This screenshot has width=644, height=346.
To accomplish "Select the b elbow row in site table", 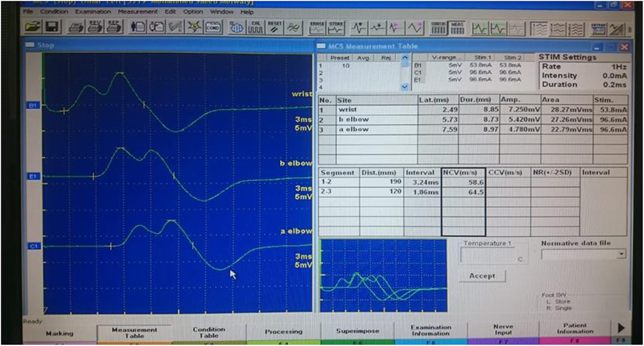I will (x=473, y=120).
